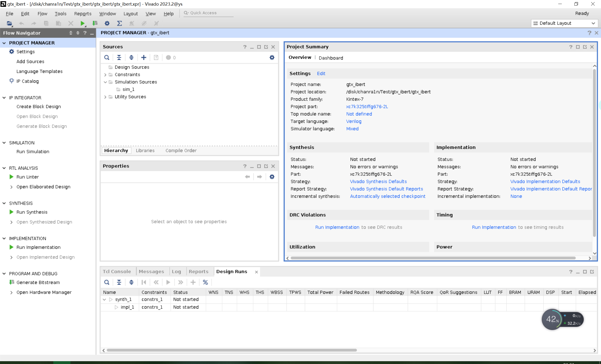This screenshot has width=601, height=364.
Task: Toggle missing-files filter circle in Sources toolbar
Action: click(168, 57)
